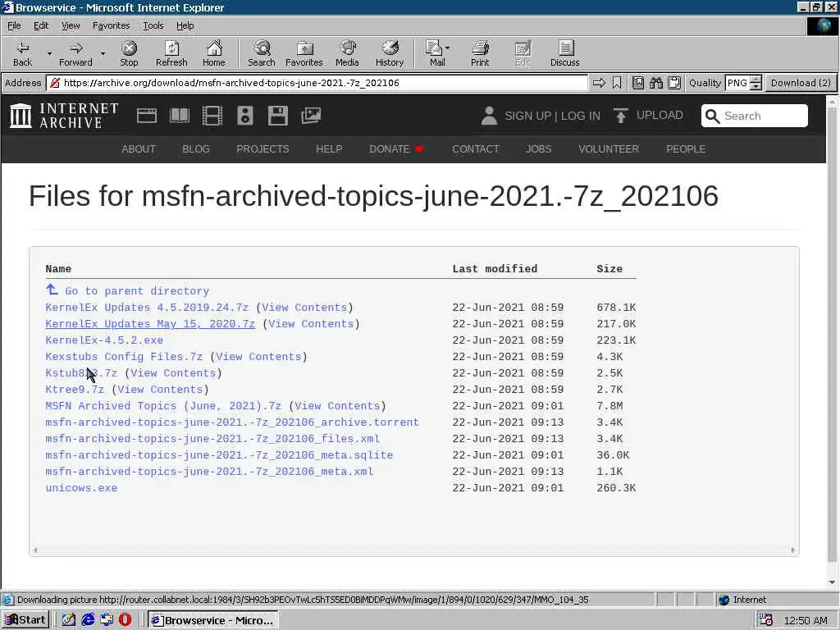Go back using the Back toolbar button
Viewport: 840px width, 630px height.
pos(22,54)
